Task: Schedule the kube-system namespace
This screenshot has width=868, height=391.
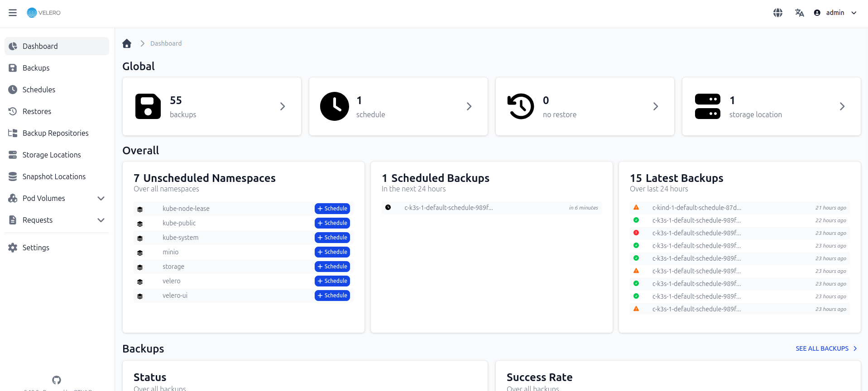Action: (x=332, y=238)
